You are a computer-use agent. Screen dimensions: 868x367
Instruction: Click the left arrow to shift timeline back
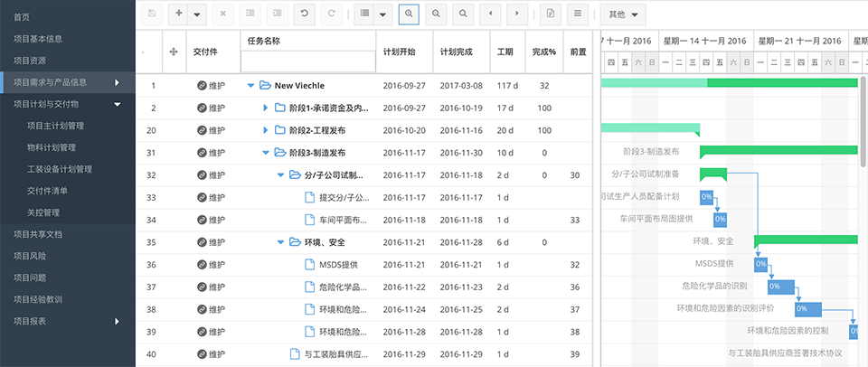490,14
